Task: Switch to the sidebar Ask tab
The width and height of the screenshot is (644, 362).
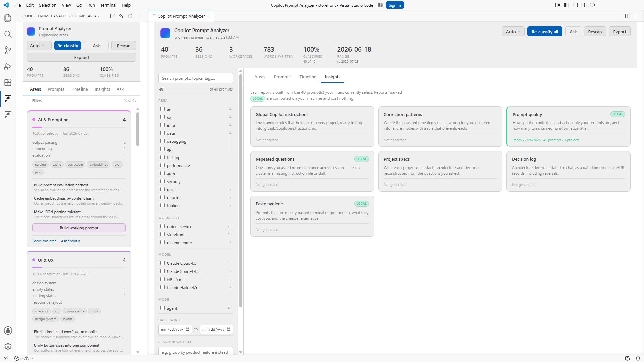Action: (120, 89)
